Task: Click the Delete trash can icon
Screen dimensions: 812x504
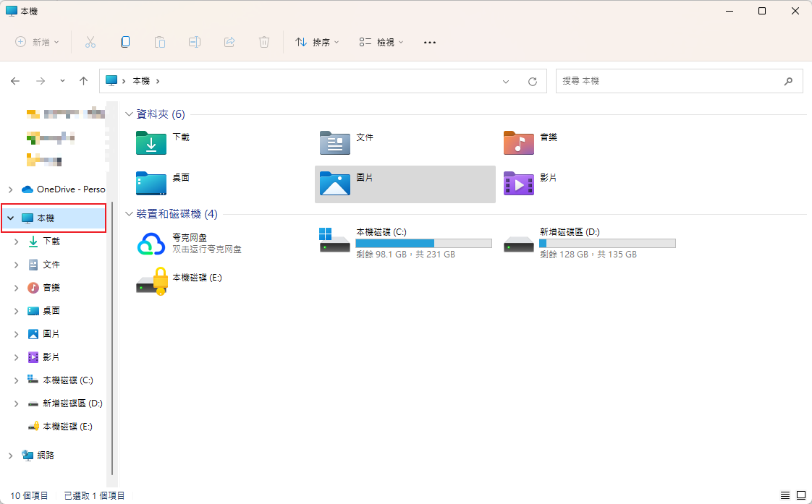Action: 264,42
